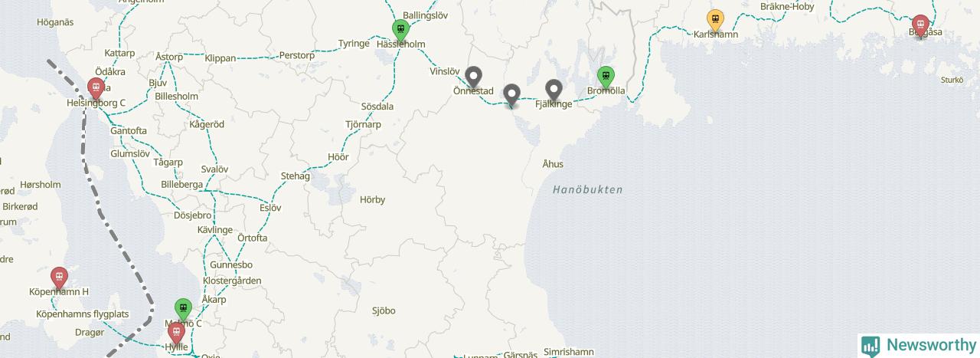Open the Newsworthy logo link
The width and height of the screenshot is (980, 358).
pos(918,345)
